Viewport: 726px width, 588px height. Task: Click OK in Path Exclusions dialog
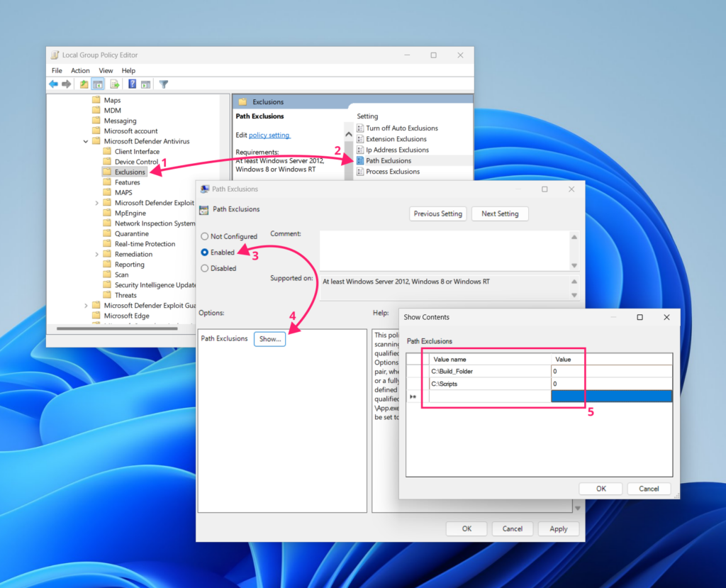point(467,528)
